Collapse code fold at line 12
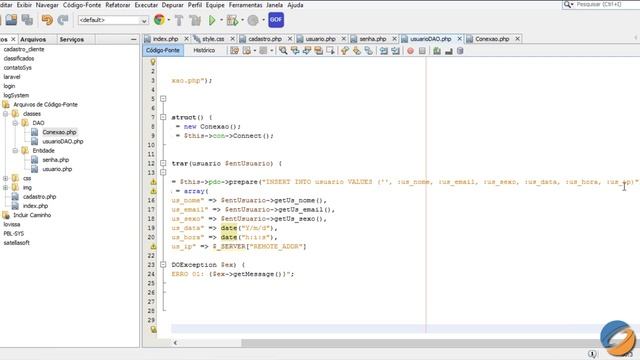The image size is (640, 360). click(163, 163)
